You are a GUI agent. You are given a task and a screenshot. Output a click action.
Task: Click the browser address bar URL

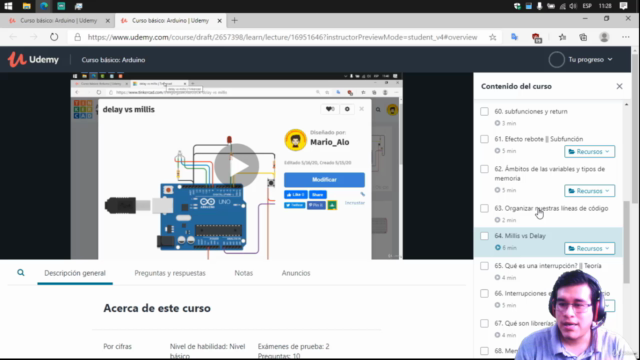[x=282, y=37]
